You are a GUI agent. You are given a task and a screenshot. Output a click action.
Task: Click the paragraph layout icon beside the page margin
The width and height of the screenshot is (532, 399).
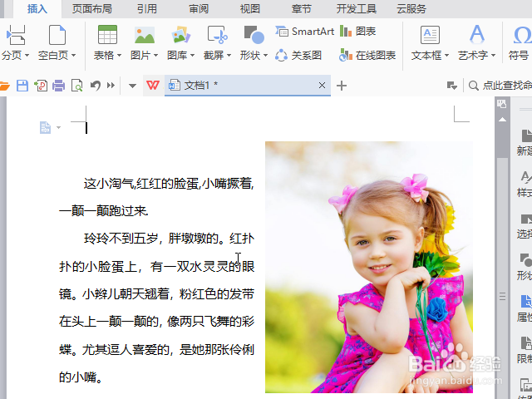(46, 127)
